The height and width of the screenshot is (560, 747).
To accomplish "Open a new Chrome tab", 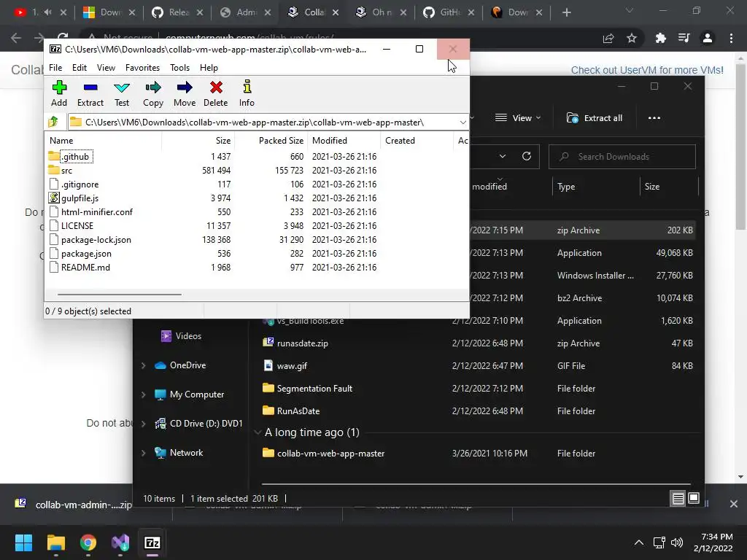I will 566,12.
